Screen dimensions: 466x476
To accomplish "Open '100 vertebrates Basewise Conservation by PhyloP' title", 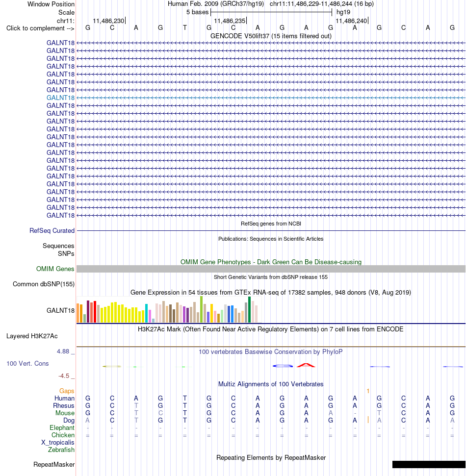I will [x=271, y=352].
